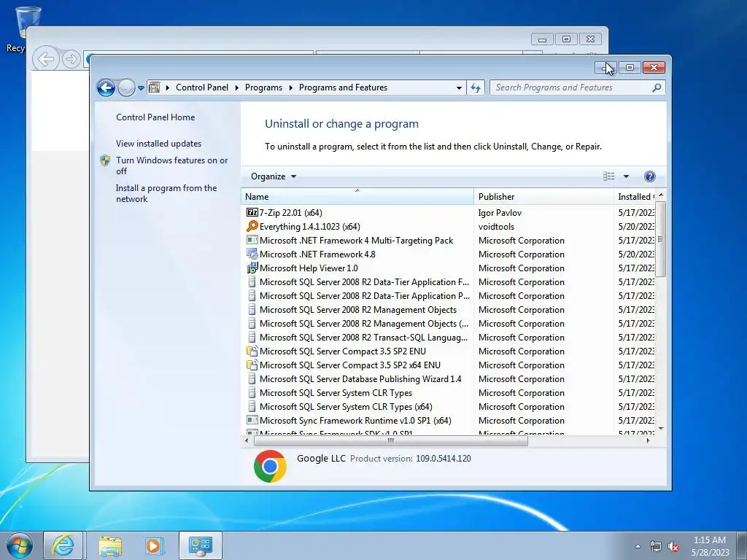Viewport: 747px width, 560px height.
Task: Select Microsoft .NET Framework 4.8 icon
Action: pos(252,254)
